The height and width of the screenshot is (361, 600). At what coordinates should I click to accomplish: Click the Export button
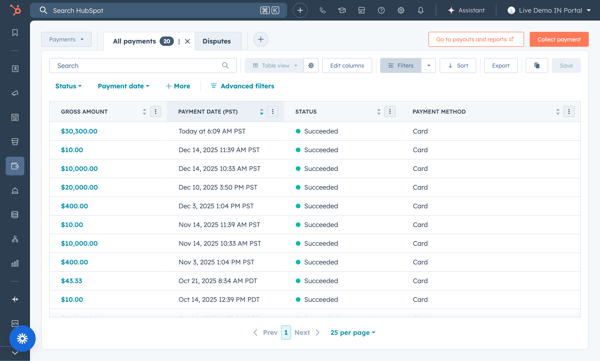click(501, 65)
